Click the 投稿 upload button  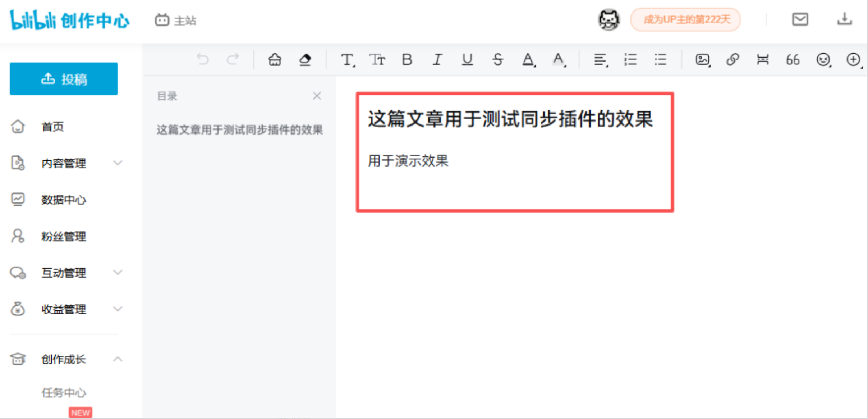(64, 79)
